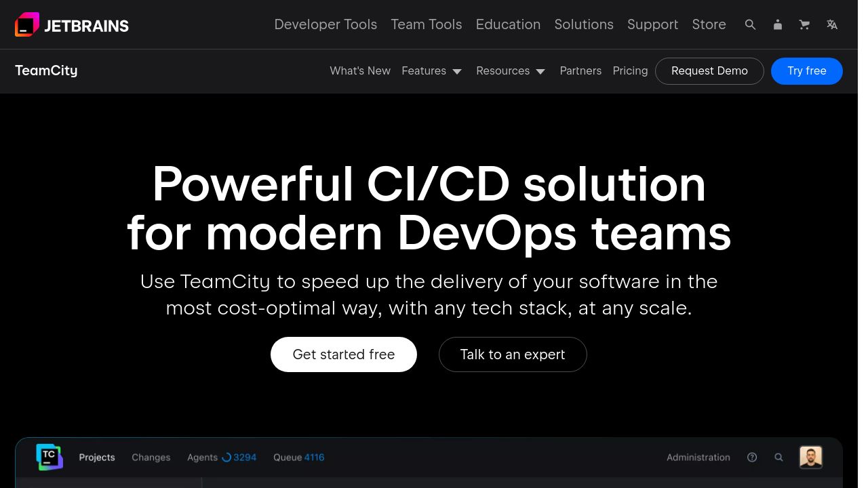Screen dimensions: 868x488
Task: Click the Get started free button
Action: click(344, 354)
